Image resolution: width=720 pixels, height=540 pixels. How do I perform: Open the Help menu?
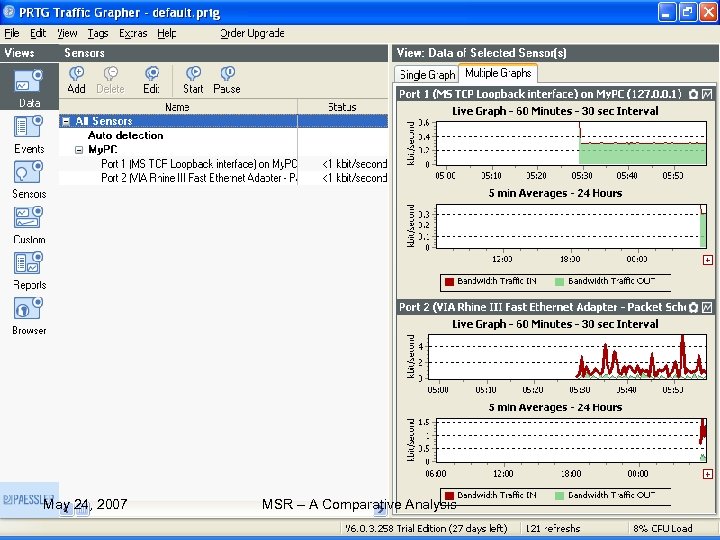tap(167, 33)
